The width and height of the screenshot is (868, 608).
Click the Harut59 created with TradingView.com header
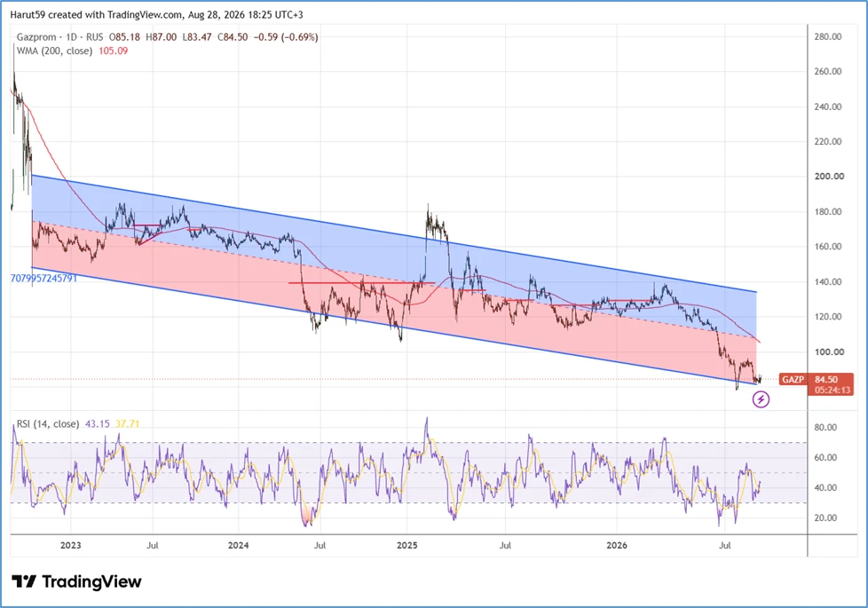[157, 14]
